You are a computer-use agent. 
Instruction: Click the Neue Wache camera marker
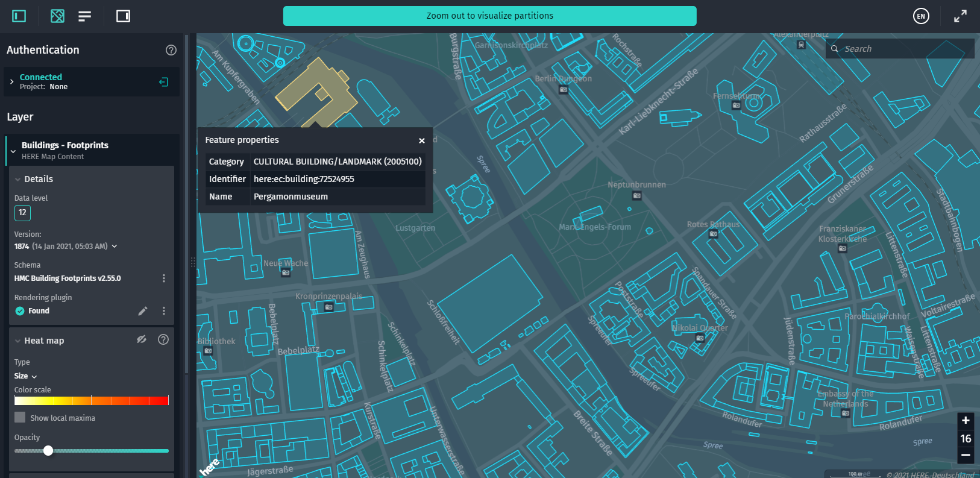pos(286,273)
